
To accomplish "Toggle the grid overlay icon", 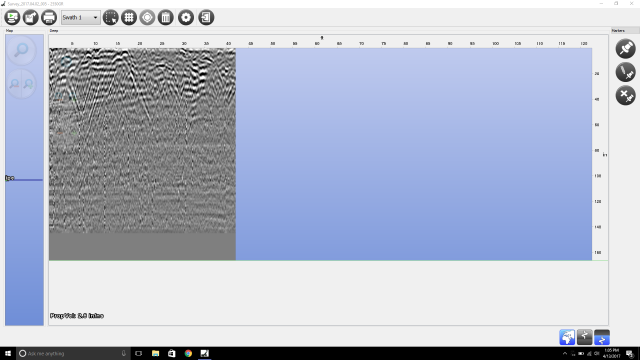I will click(129, 18).
